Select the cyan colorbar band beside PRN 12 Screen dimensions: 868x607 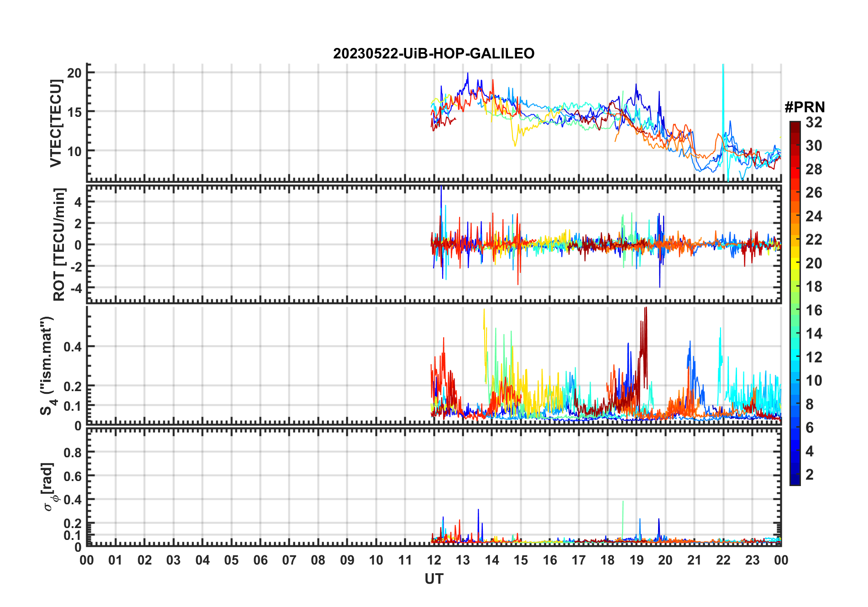(795, 357)
